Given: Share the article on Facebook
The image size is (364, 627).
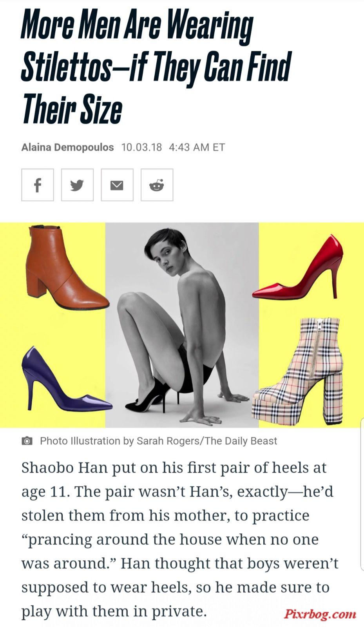Looking at the screenshot, I should (38, 185).
